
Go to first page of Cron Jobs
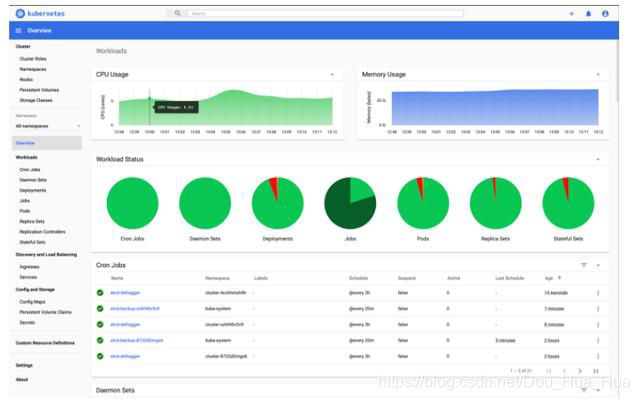(549, 371)
